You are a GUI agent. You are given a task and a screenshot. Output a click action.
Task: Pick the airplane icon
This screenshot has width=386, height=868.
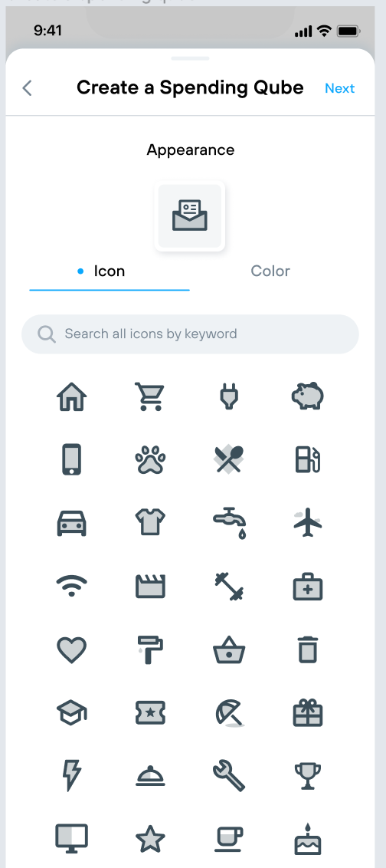[307, 523]
